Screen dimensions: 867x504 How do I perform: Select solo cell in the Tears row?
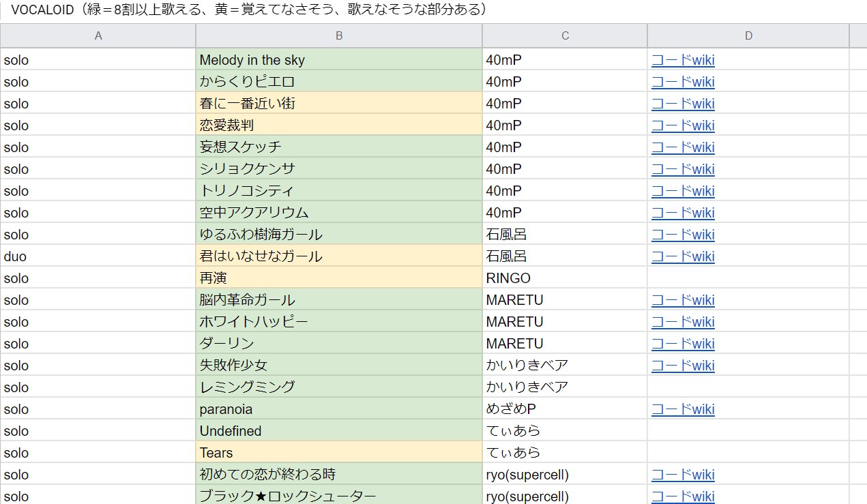(x=98, y=452)
